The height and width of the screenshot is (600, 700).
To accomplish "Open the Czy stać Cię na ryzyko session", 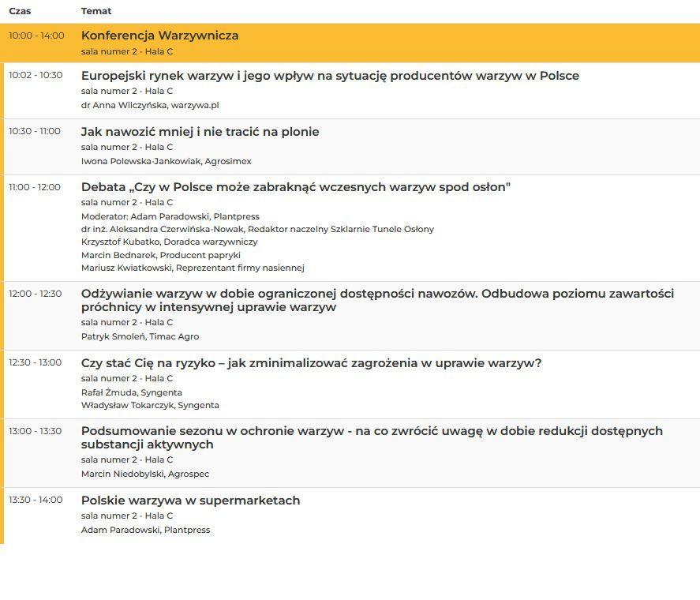I will pos(311,363).
